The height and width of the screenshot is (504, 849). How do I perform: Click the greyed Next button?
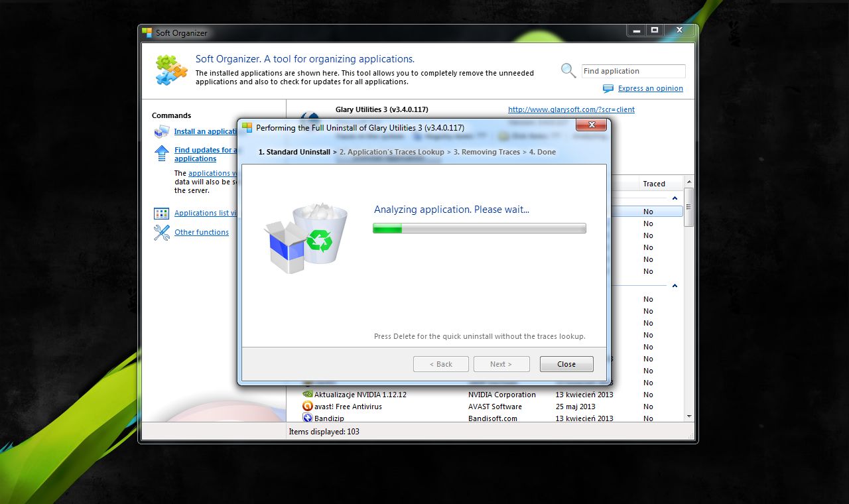[x=501, y=364]
